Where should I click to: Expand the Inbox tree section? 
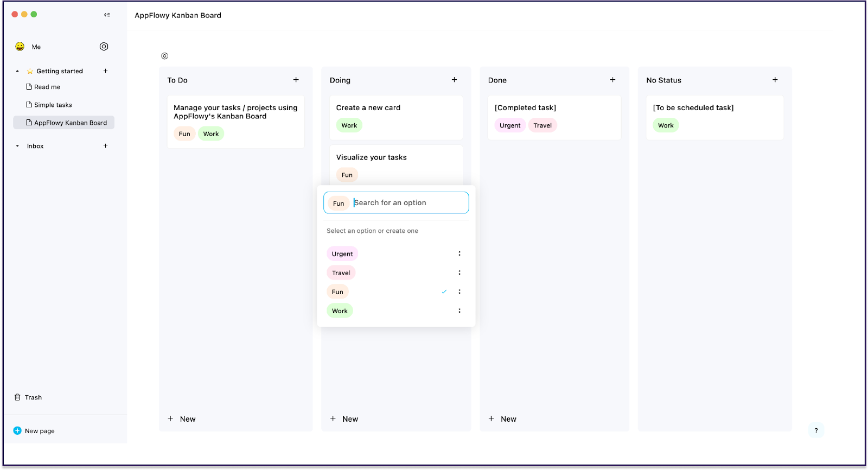pyautogui.click(x=17, y=146)
